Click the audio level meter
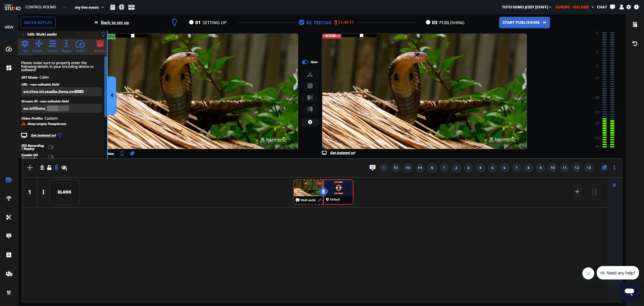Image resolution: width=644 pixels, height=306 pixels. (x=608, y=90)
